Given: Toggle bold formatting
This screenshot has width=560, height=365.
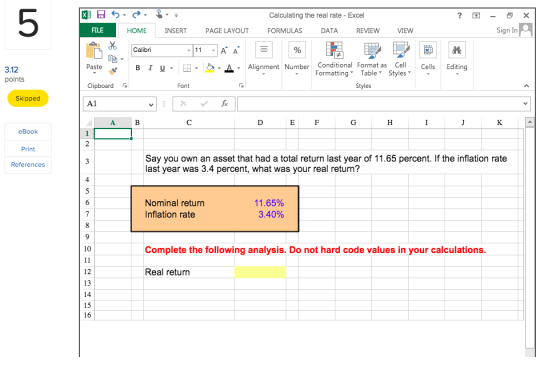Looking at the screenshot, I should [x=138, y=68].
